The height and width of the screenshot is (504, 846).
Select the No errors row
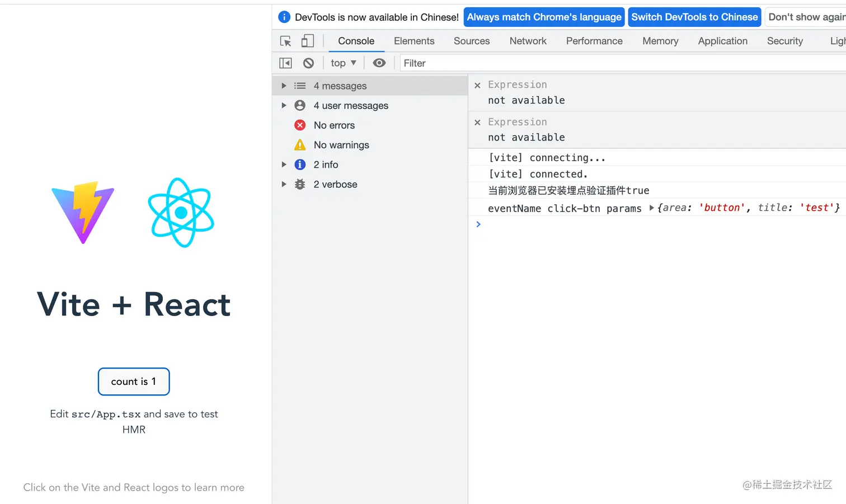(x=370, y=125)
